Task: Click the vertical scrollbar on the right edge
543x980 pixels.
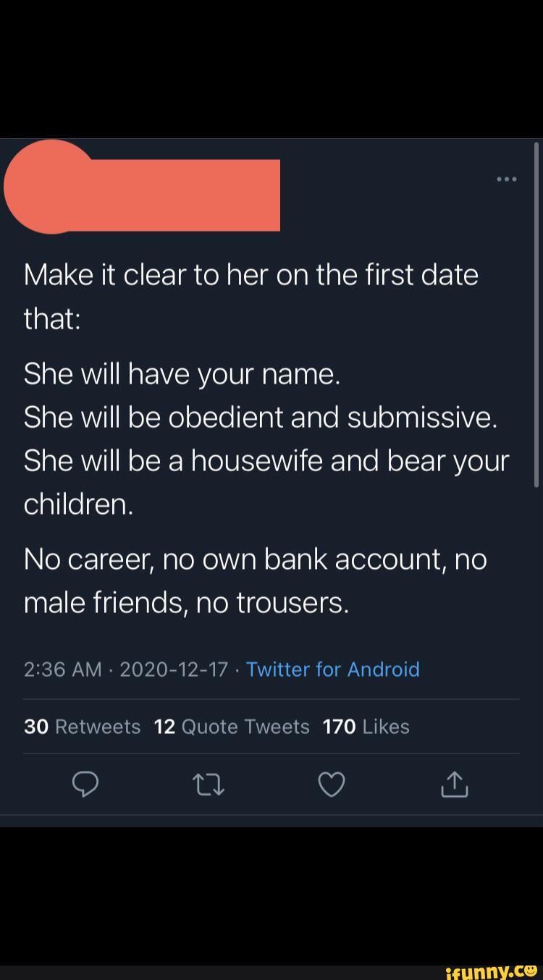Action: tap(536, 315)
